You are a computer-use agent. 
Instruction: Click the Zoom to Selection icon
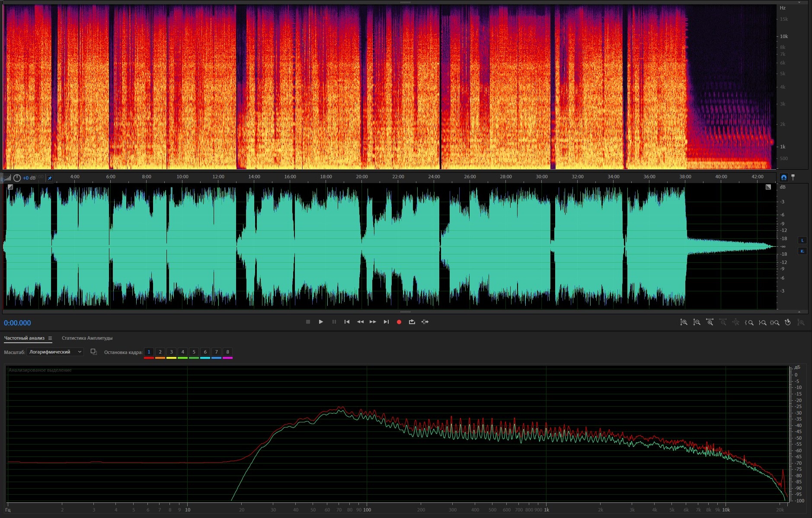775,322
